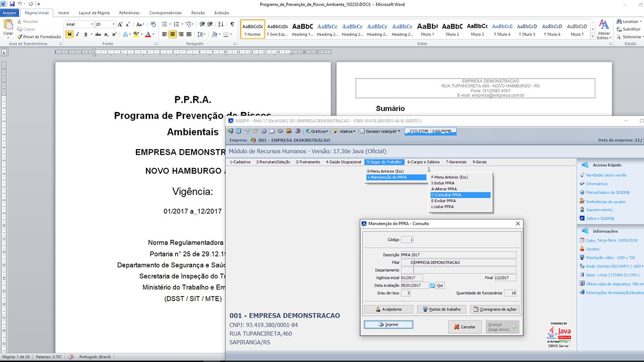Show paragraph marks with the pilcrow icon
The height and width of the screenshot is (362, 644).
click(232, 24)
